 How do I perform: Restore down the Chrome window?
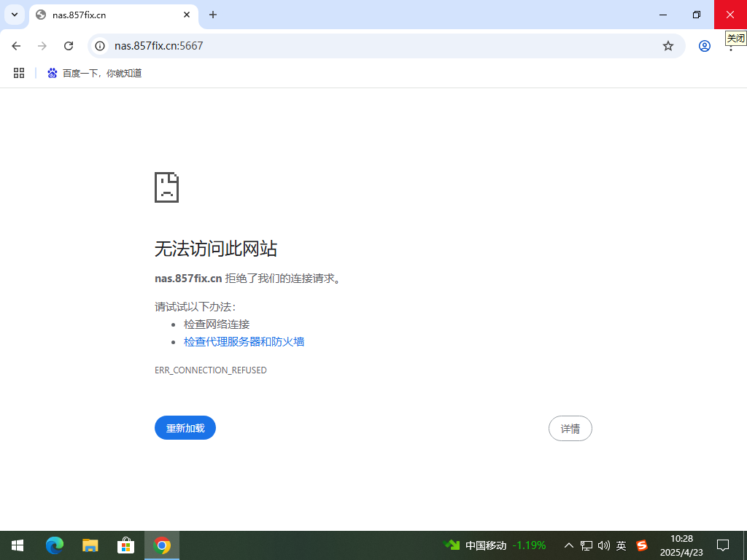click(697, 15)
